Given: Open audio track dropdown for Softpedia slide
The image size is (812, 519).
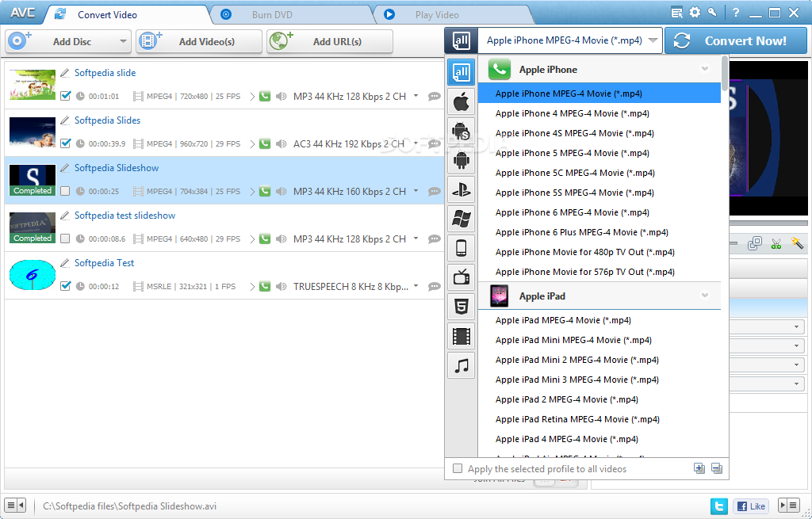Looking at the screenshot, I should tap(416, 96).
